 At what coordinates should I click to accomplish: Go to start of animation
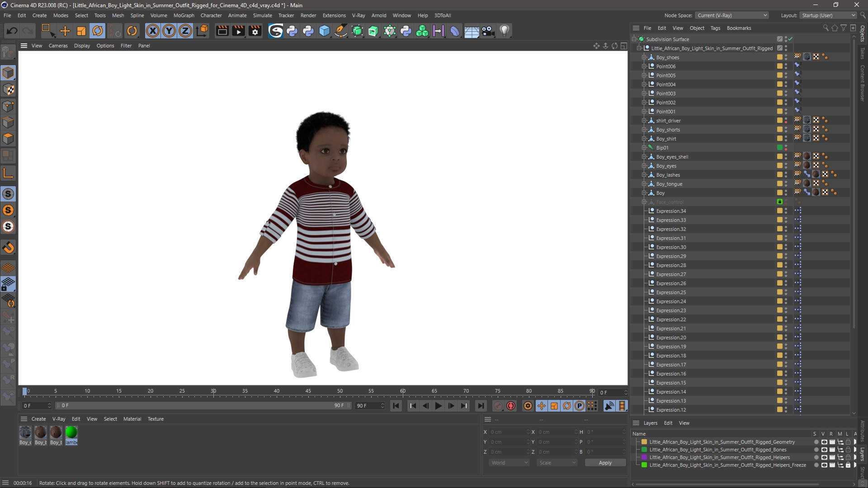pos(396,406)
